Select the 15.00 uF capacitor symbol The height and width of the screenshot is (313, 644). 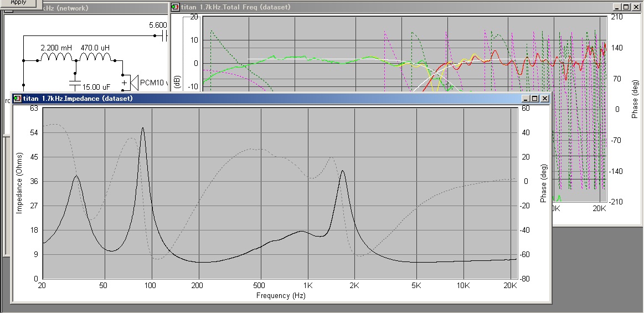coord(75,84)
